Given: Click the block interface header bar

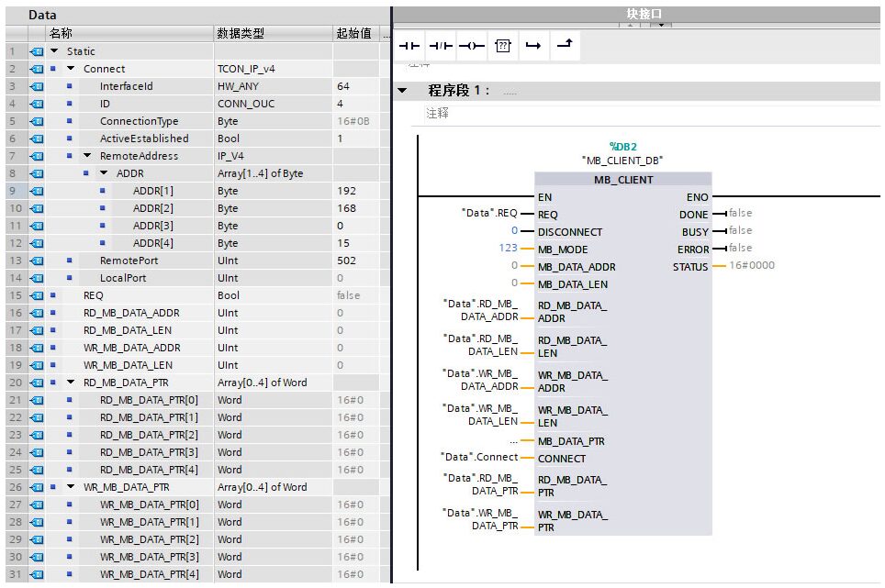Looking at the screenshot, I should (636, 14).
